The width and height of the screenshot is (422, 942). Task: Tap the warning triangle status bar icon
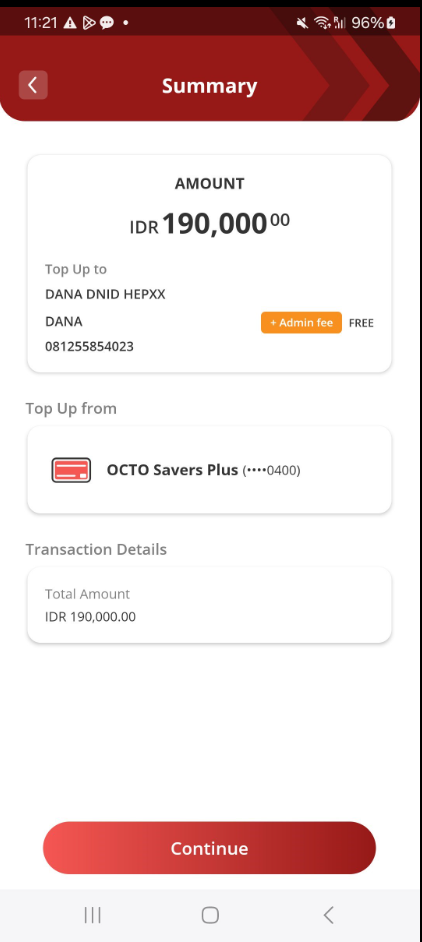(70, 23)
